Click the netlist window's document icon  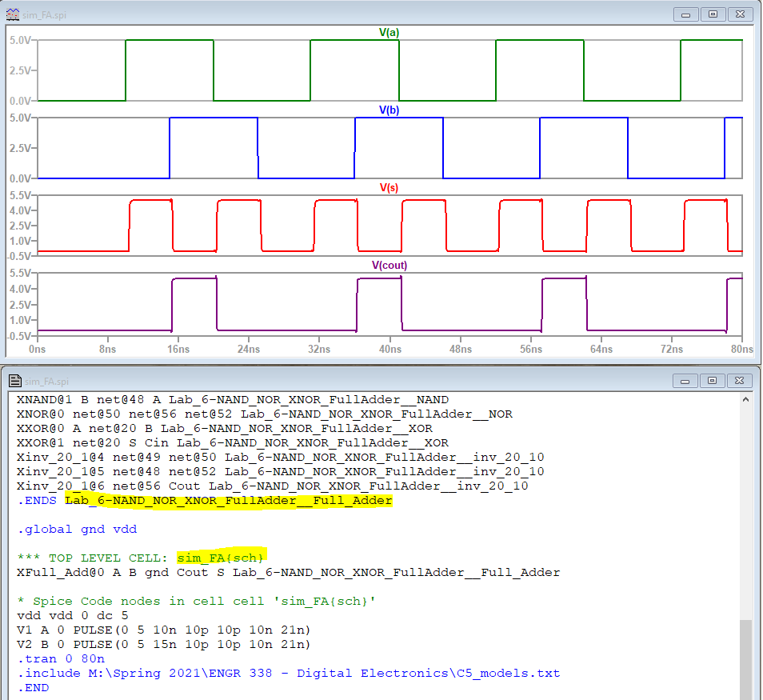pos(15,381)
